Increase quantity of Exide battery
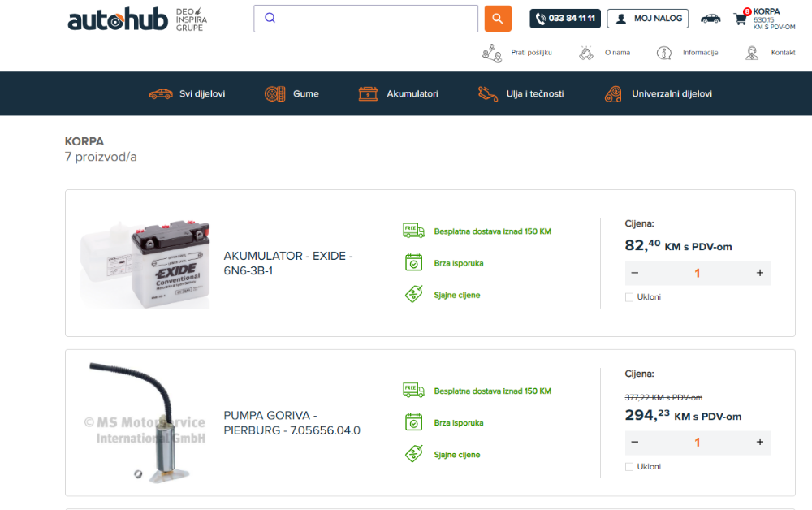The image size is (812, 510). coord(760,273)
